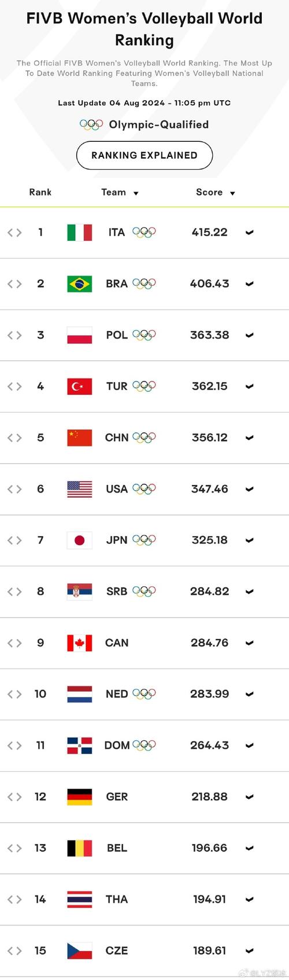This screenshot has height=980, width=289.
Task: Click Olympic rings icon beside JPN
Action: [144, 540]
